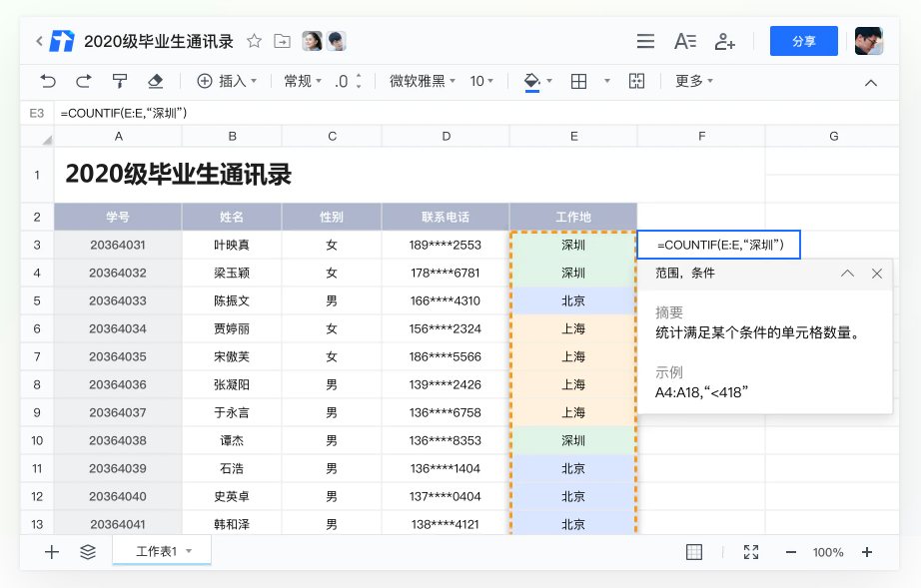Open the sheet list layers icon

click(88, 552)
